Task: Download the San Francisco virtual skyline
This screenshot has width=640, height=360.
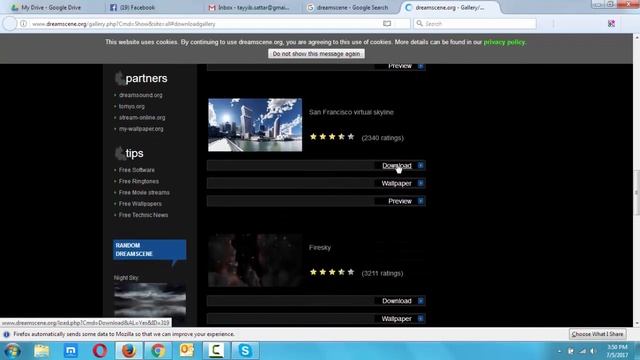Action: point(397,165)
